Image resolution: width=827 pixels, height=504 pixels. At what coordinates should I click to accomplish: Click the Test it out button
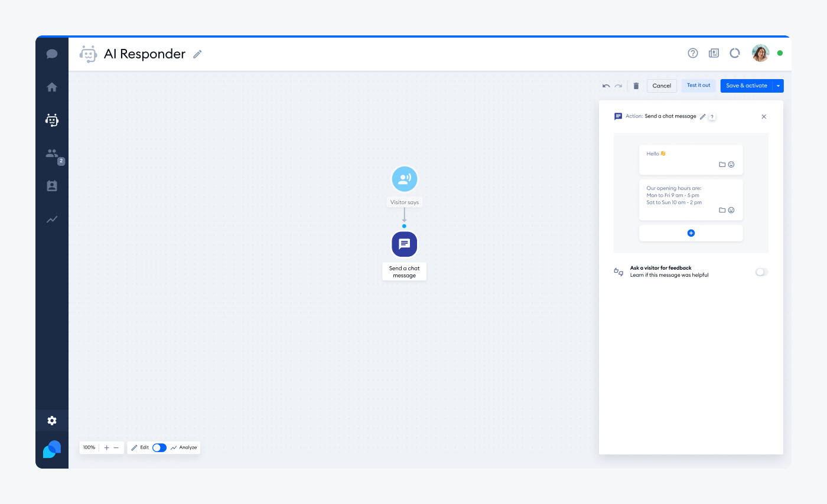698,85
